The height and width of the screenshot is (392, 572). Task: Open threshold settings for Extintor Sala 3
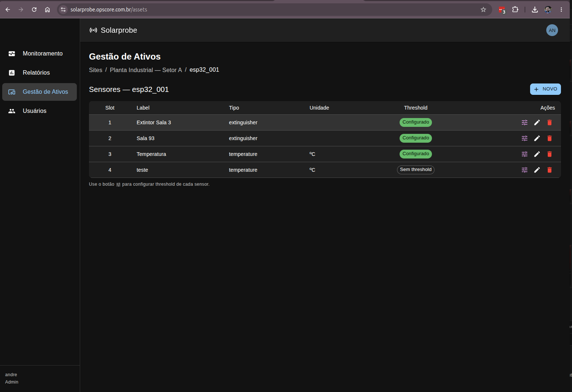pos(525,122)
